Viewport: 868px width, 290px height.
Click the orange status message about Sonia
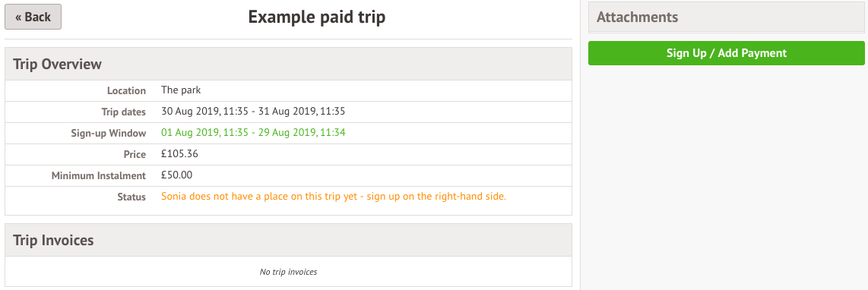[334, 197]
